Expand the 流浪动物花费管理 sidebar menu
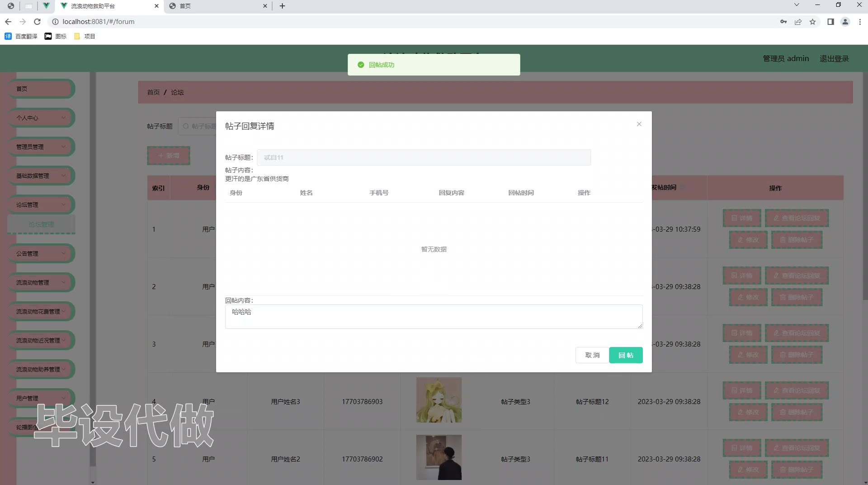 41,311
